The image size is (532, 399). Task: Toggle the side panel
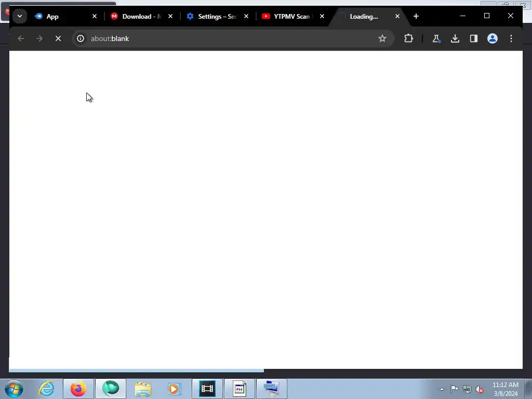tap(474, 38)
